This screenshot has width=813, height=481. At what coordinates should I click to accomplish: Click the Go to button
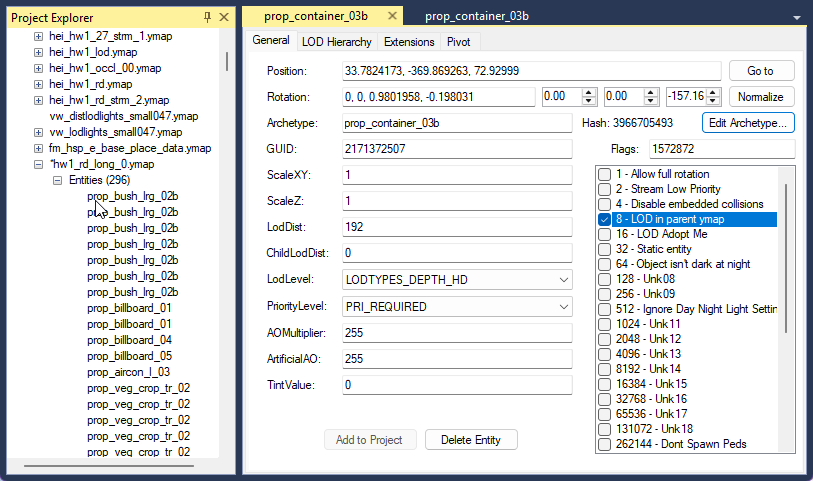tap(760, 71)
